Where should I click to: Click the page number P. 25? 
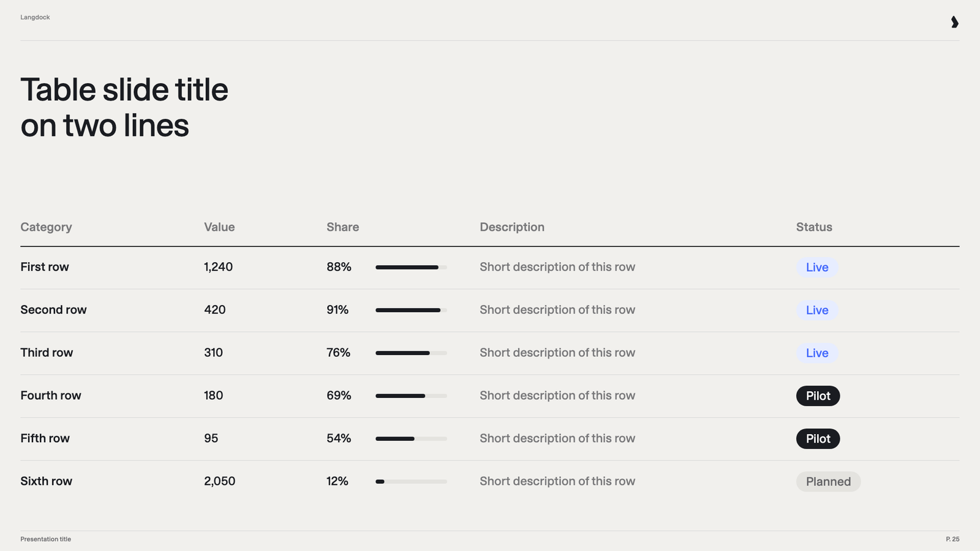click(952, 539)
